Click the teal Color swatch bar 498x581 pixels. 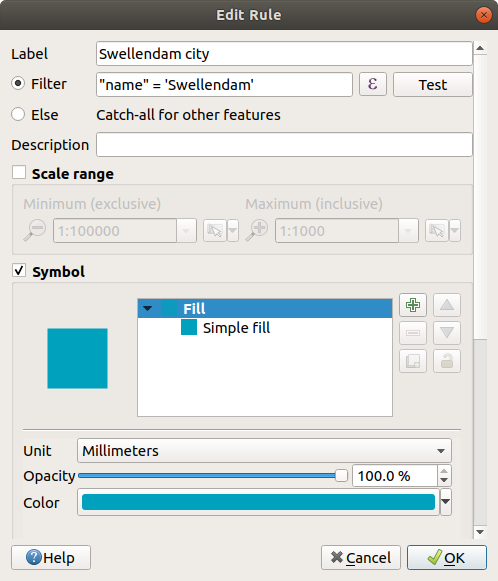258,502
